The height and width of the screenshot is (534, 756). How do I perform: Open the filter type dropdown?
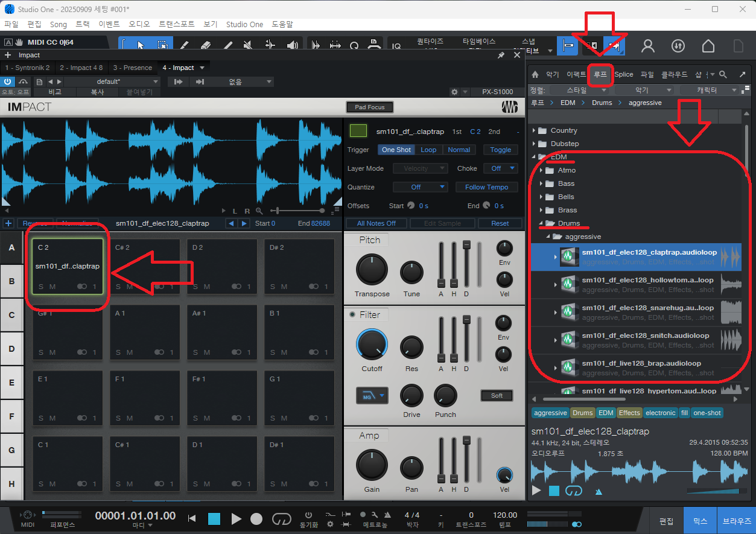pyautogui.click(x=372, y=396)
